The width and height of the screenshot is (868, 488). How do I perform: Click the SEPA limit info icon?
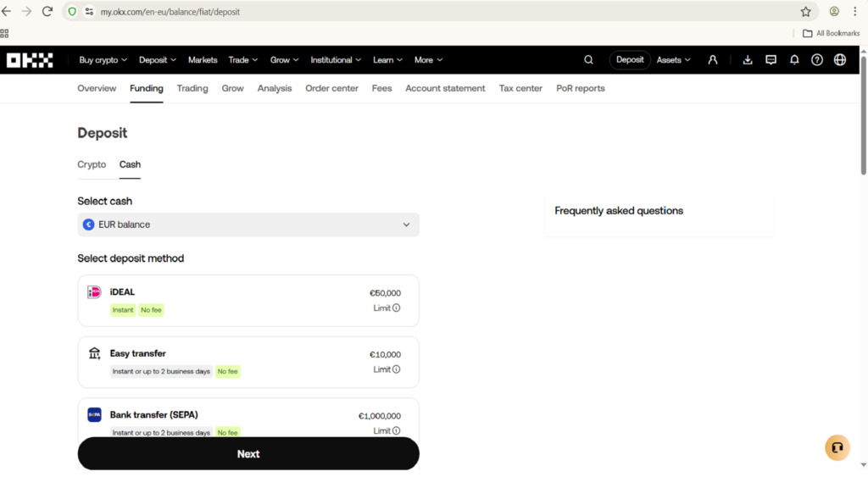click(397, 431)
